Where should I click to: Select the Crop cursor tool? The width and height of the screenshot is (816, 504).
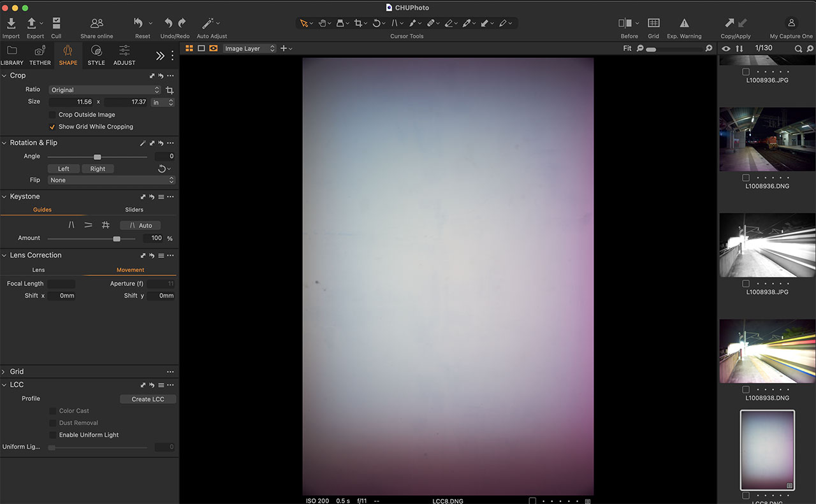pos(358,24)
